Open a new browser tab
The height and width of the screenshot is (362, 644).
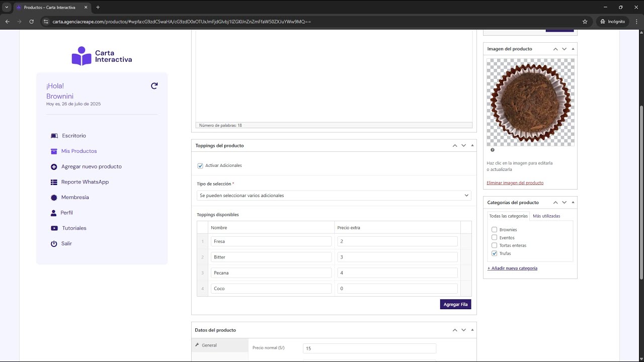tap(98, 8)
